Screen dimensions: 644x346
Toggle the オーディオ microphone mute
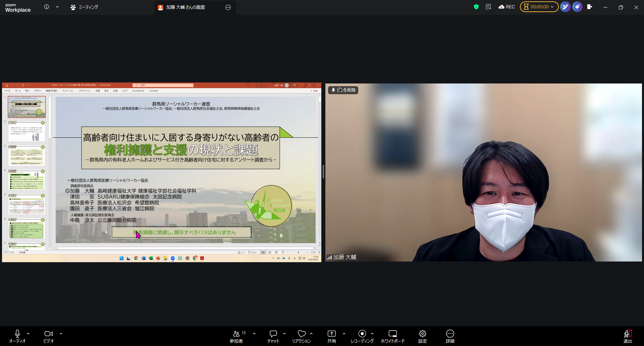17,337
